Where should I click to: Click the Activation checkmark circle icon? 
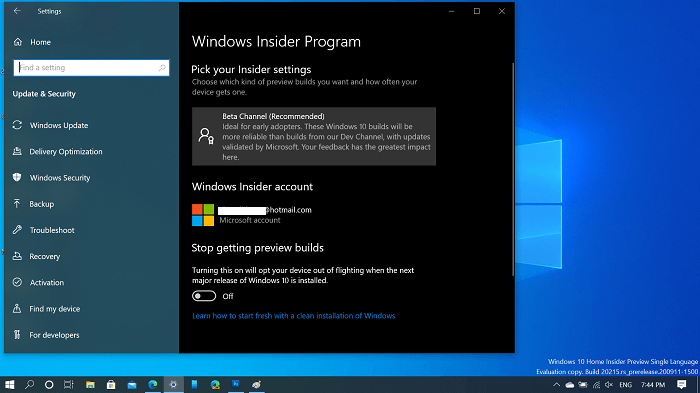(x=17, y=282)
